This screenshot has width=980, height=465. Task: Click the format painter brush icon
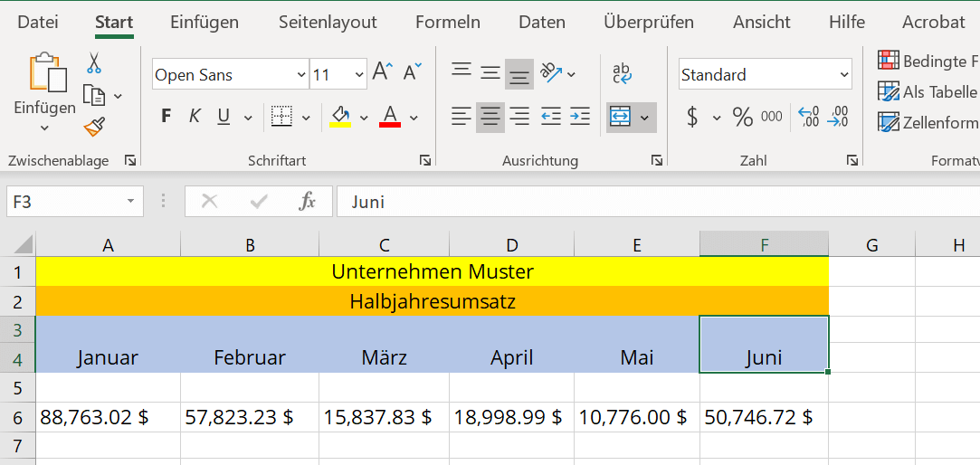coord(94,127)
